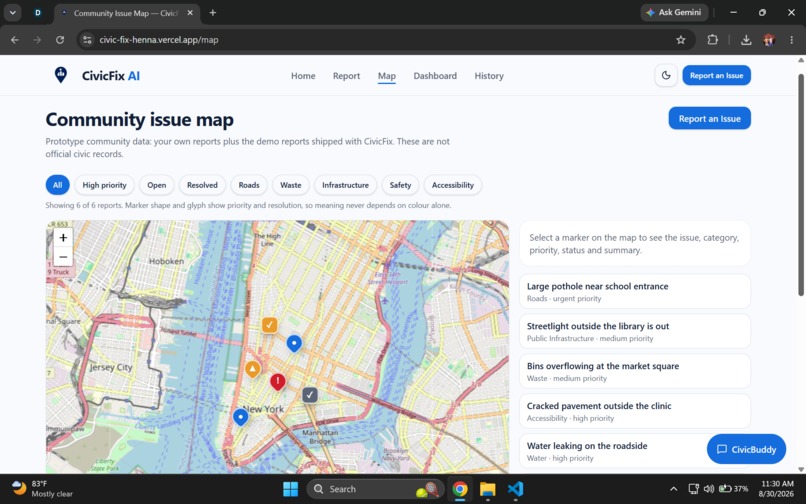This screenshot has height=504, width=806.
Task: Click the CivicFix AI logo pin icon
Action: click(x=61, y=75)
